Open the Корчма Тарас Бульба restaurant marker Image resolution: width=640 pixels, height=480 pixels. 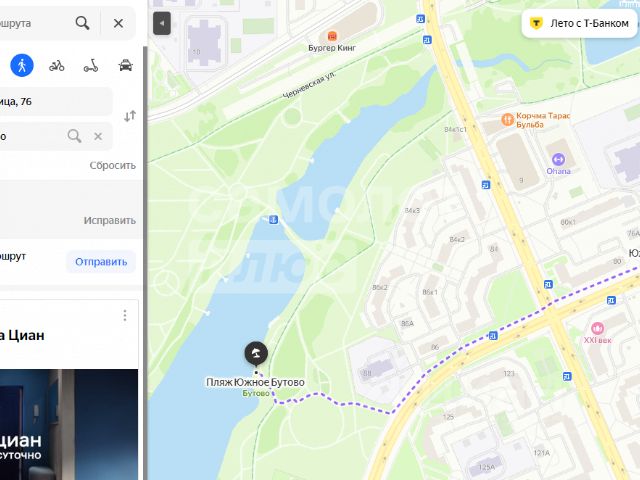point(507,120)
